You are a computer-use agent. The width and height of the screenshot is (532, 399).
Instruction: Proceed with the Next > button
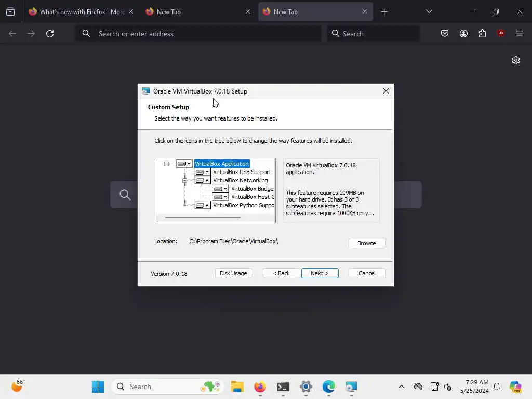click(x=320, y=273)
